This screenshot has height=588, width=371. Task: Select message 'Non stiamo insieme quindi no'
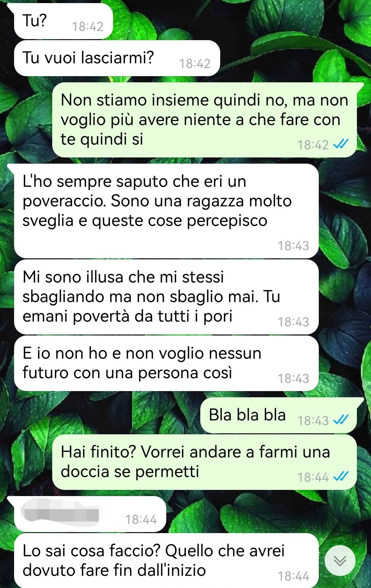tap(204, 120)
